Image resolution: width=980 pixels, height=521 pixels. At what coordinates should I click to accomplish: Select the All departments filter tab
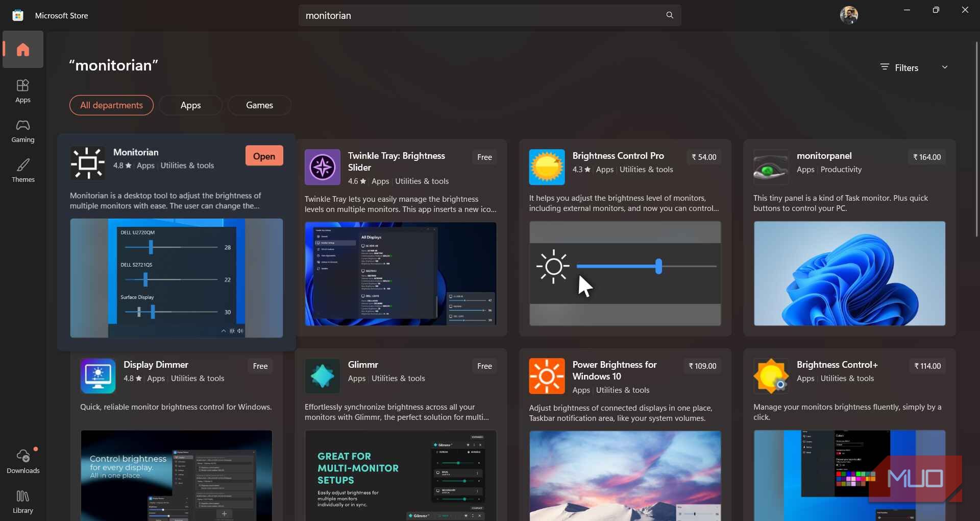111,105
